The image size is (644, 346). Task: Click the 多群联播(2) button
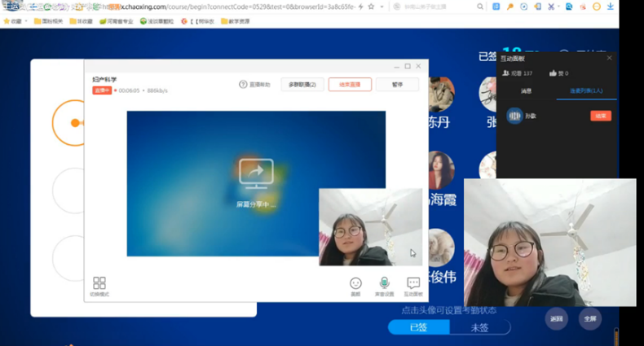(x=302, y=85)
